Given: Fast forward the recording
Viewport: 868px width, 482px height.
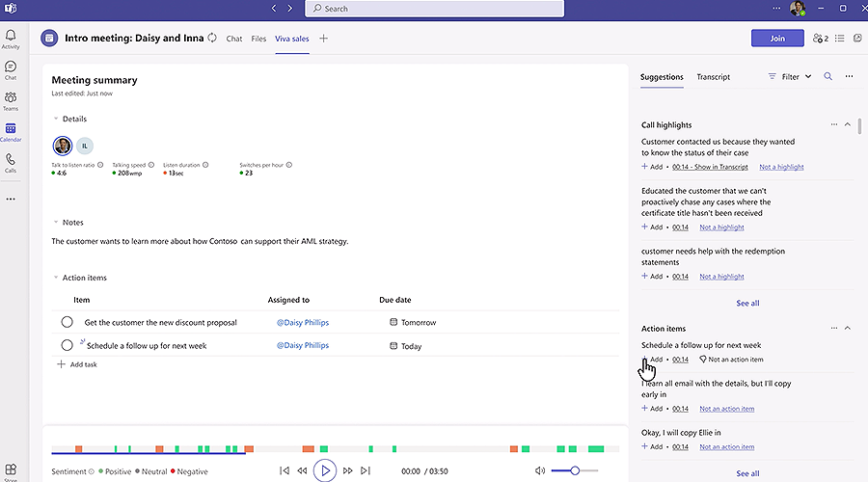Looking at the screenshot, I should click(x=347, y=471).
